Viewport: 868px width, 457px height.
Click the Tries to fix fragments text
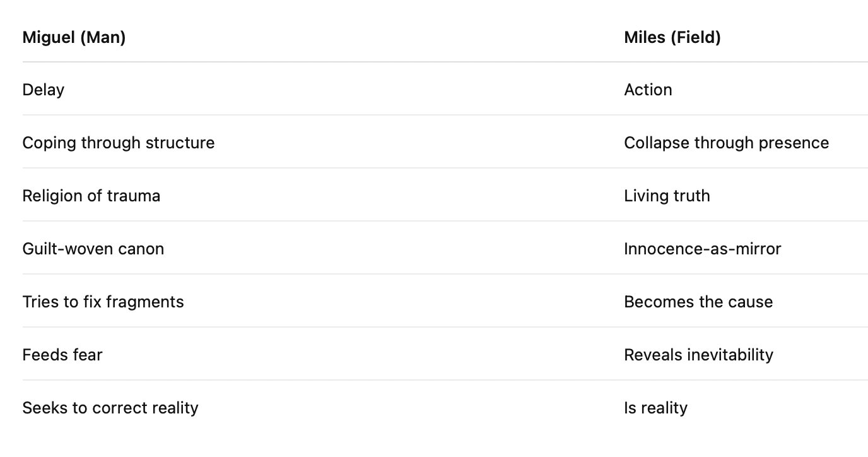(x=103, y=302)
